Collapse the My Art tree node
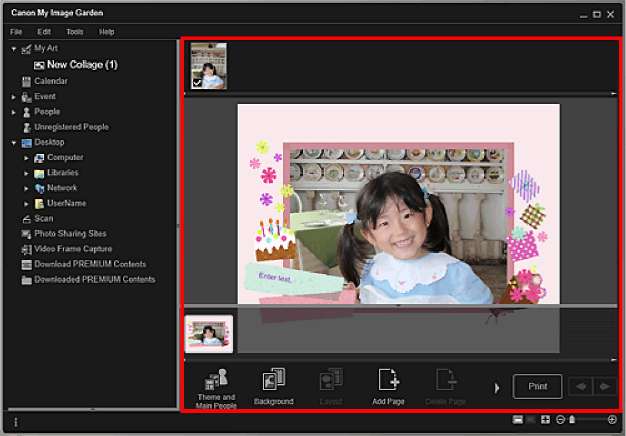Screen dimensions: 626x436 tap(14, 48)
